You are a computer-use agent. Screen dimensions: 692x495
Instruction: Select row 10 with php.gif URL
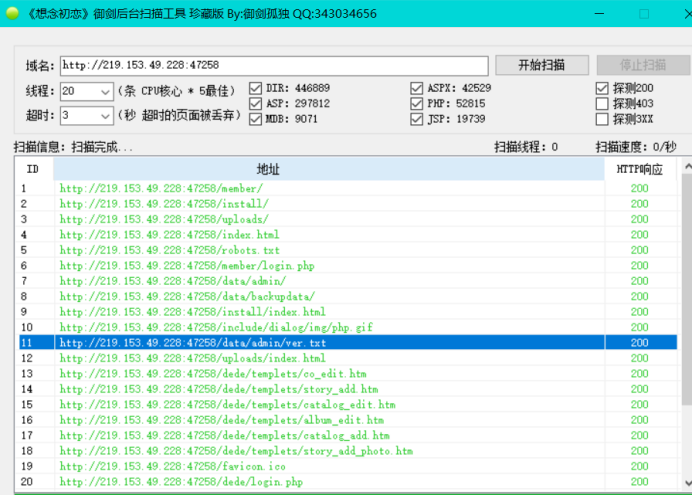(348, 327)
